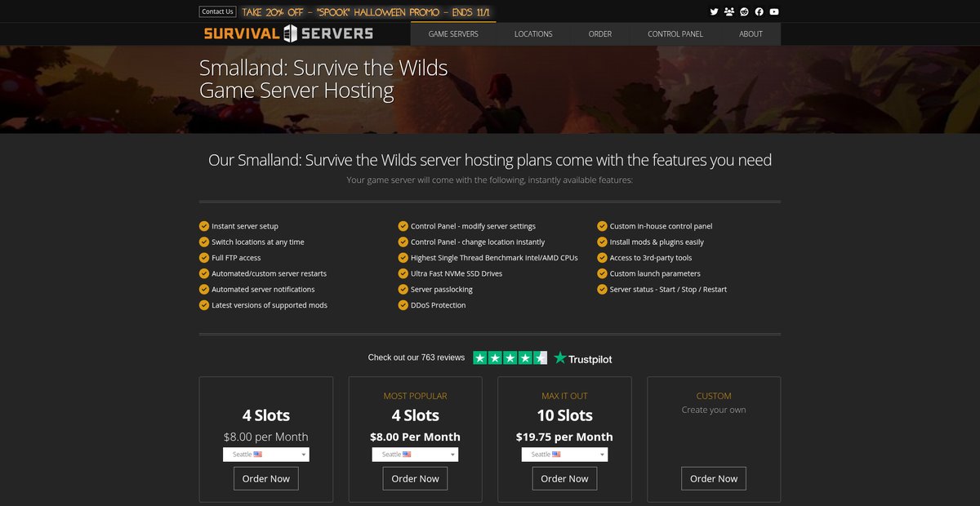Open the About menu item
The width and height of the screenshot is (980, 506).
[x=751, y=33]
